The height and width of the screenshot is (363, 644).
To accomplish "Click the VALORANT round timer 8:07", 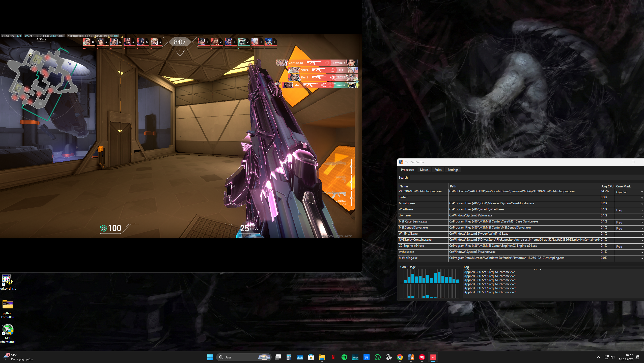I will pos(180,42).
